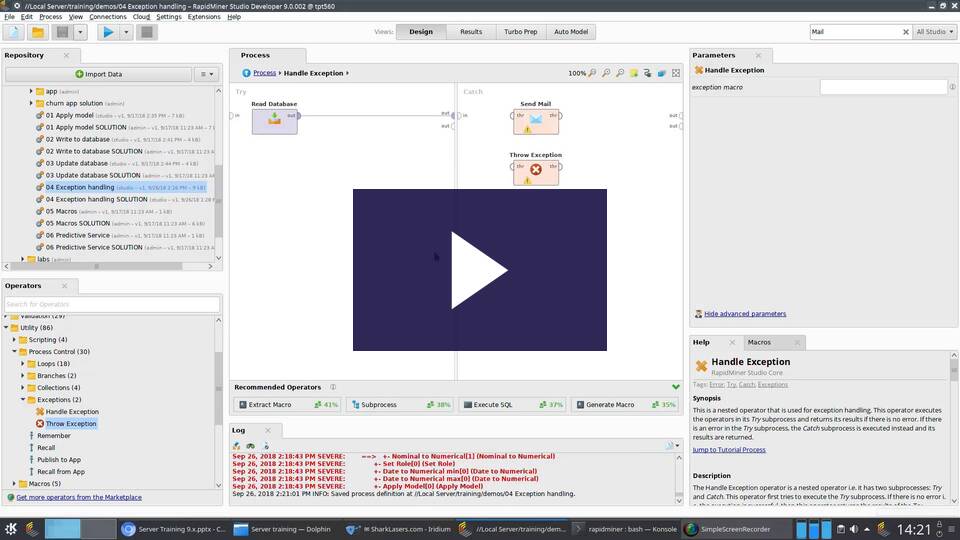Click the exception macro input field
Screen dimensions: 960x540
(883, 87)
